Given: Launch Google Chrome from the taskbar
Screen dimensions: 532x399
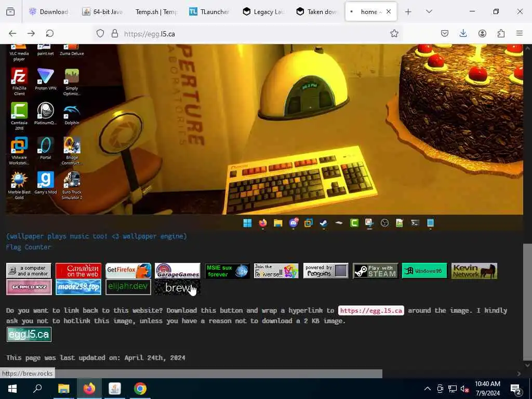Looking at the screenshot, I should pos(140,389).
